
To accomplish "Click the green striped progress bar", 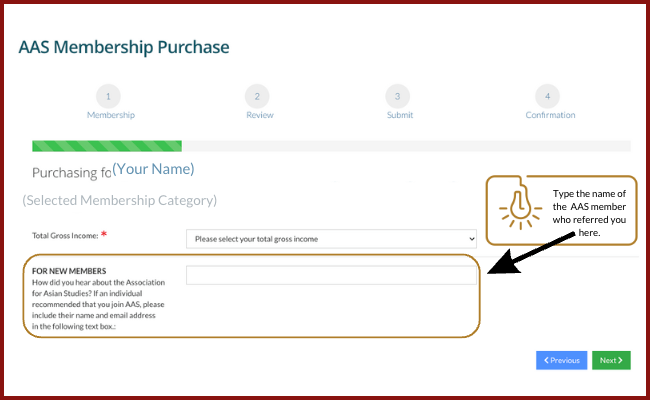I will [x=107, y=146].
